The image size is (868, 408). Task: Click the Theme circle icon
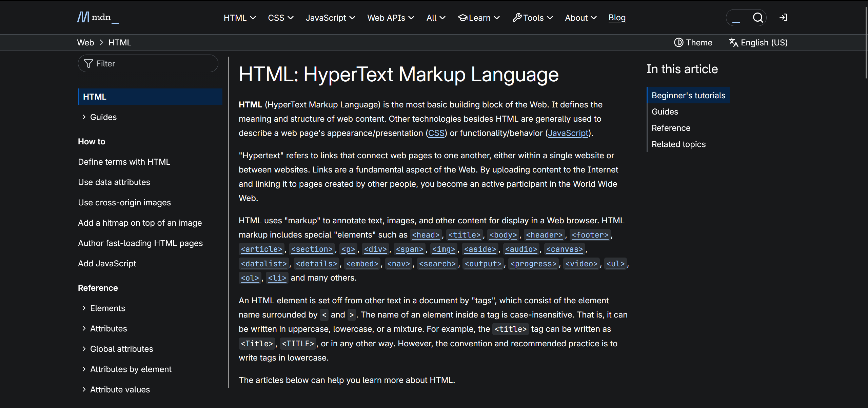pos(678,42)
